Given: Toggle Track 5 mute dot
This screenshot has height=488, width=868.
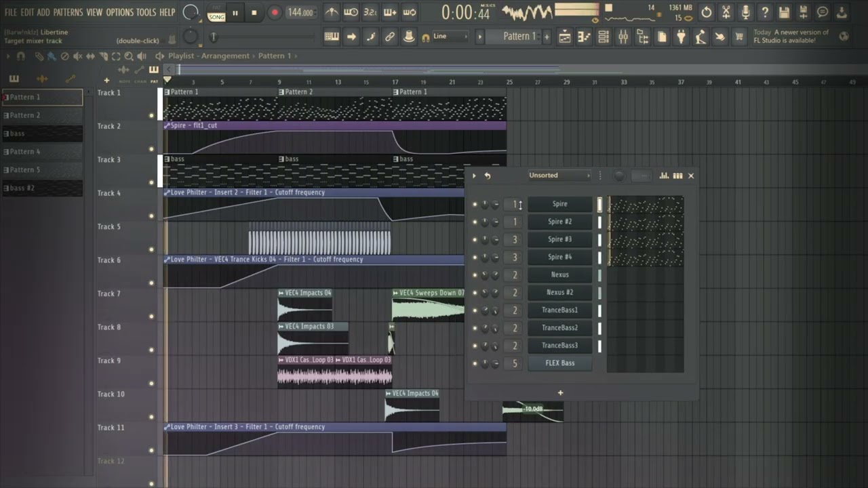Looking at the screenshot, I should coord(151,249).
